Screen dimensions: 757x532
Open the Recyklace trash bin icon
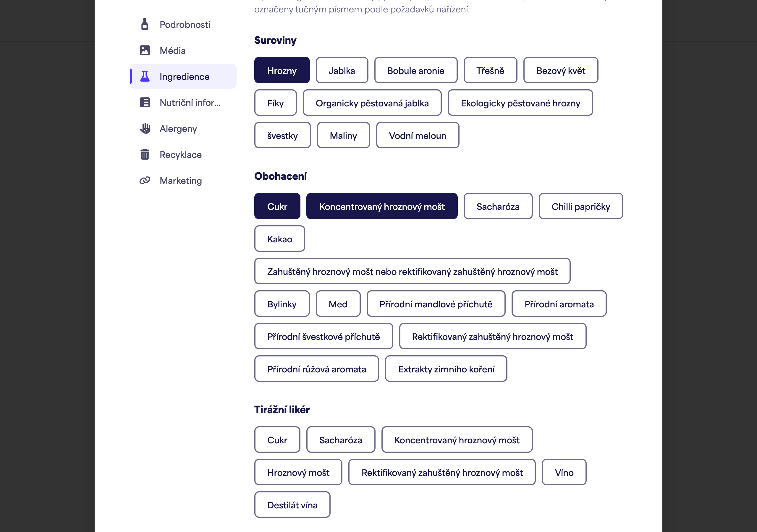click(145, 155)
